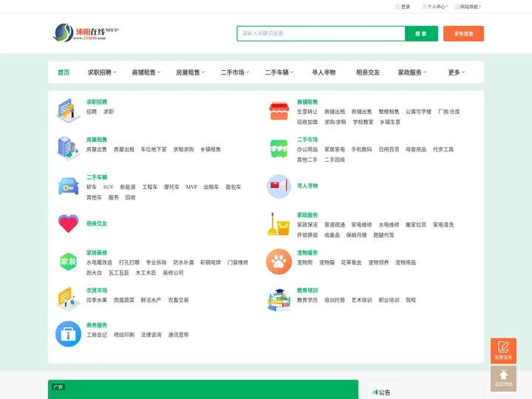Viewport: 532px width, 399px height.
Task: Open the 代步工具 link
Action: tap(443, 149)
